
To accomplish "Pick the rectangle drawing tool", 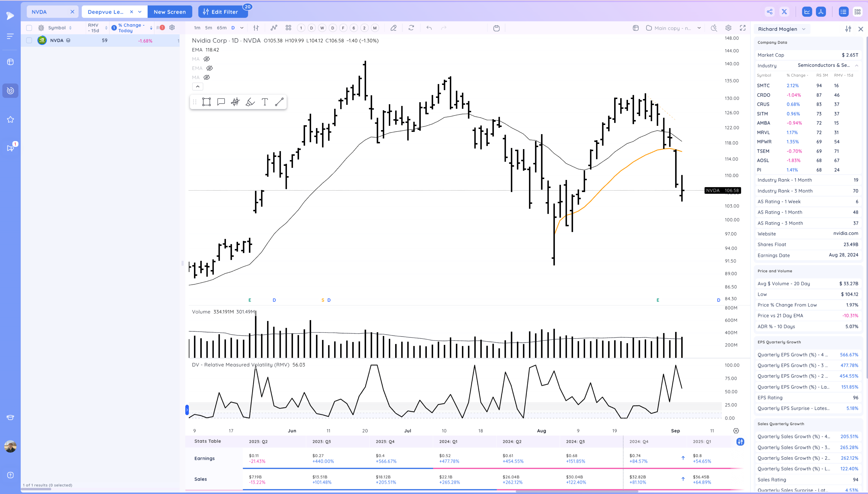I will [x=206, y=101].
